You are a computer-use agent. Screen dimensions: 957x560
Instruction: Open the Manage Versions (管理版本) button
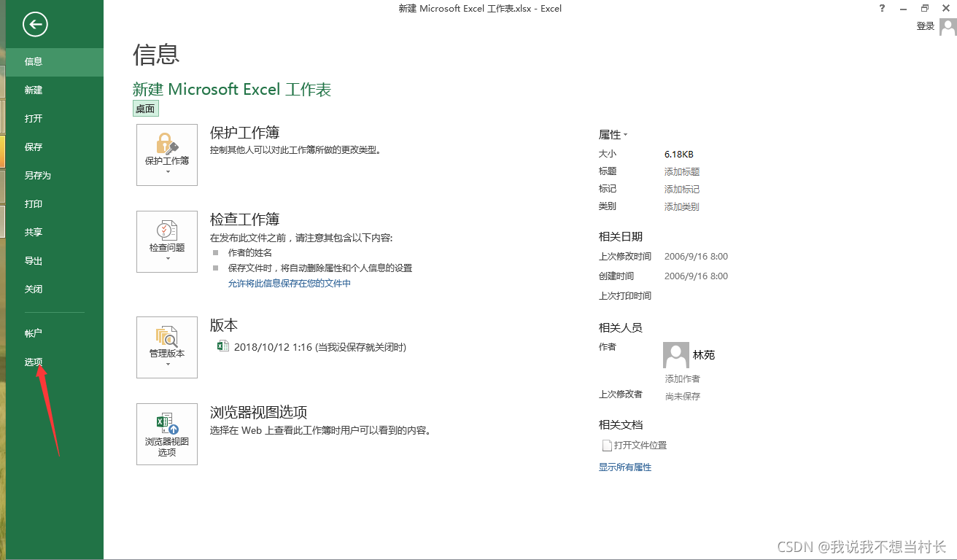[x=167, y=347]
